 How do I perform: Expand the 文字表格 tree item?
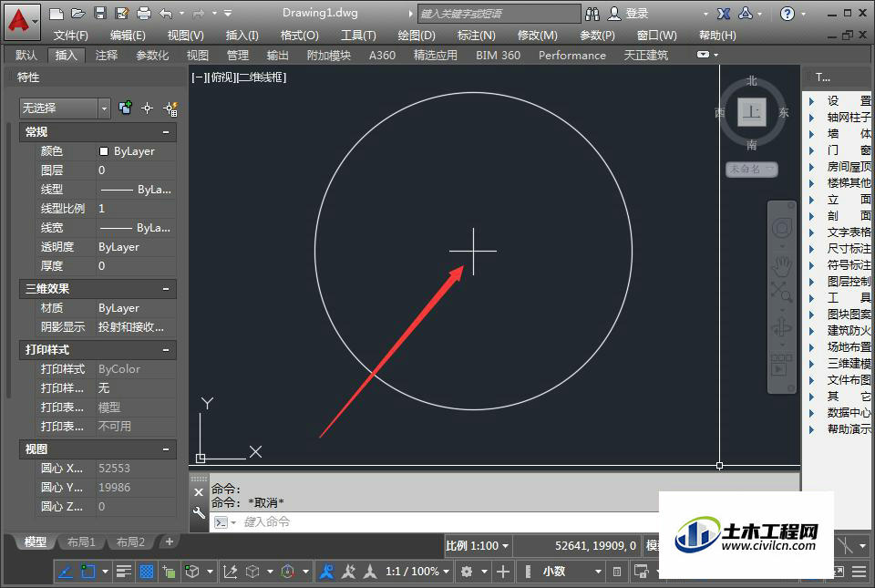point(812,232)
